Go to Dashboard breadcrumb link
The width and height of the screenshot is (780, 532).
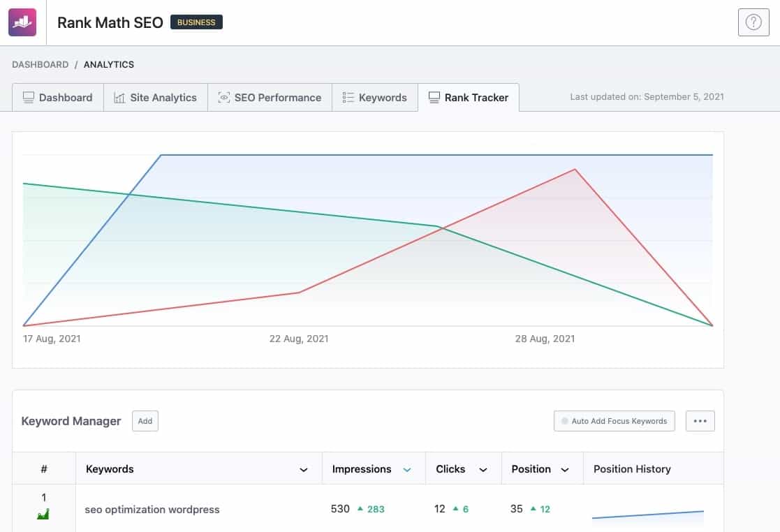point(41,65)
